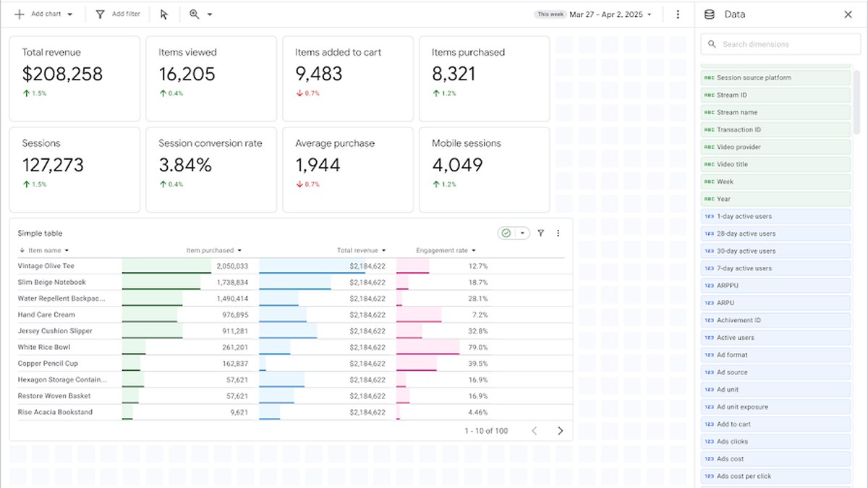Select the Items viewed scorecard
This screenshot has width=868, height=488.
coord(211,79)
